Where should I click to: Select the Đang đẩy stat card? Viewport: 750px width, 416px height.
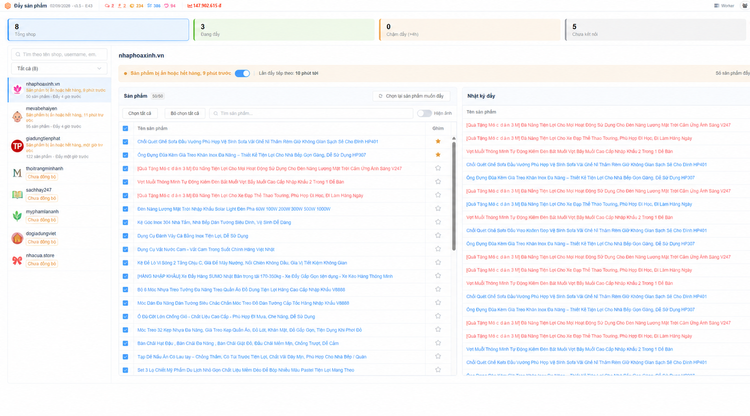point(284,30)
